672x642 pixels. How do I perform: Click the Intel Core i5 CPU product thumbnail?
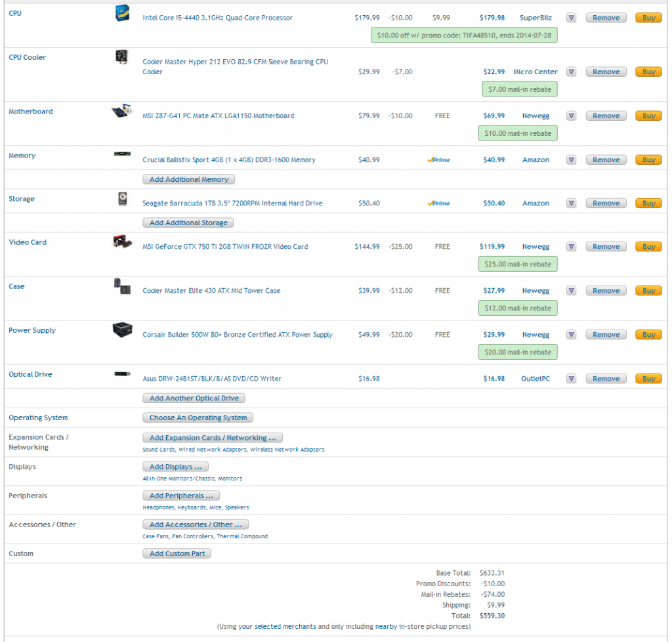(122, 12)
